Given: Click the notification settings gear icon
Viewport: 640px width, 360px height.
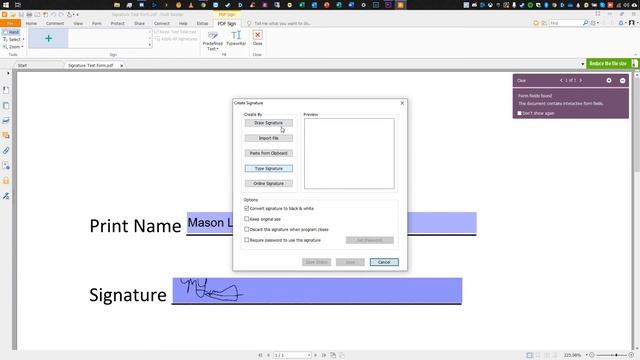Looking at the screenshot, I should click(609, 80).
